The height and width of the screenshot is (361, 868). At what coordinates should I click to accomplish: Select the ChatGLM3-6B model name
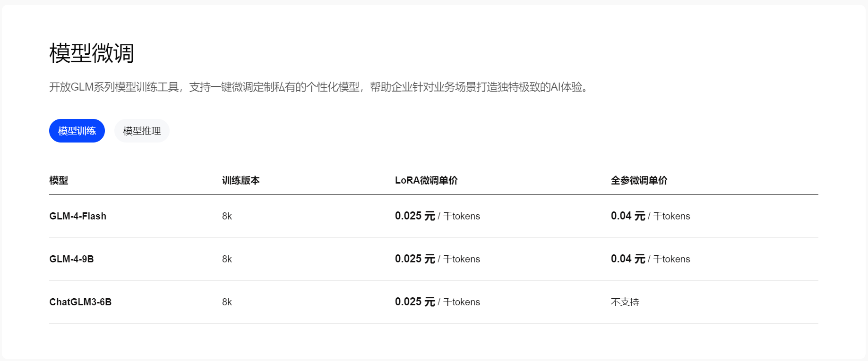80,302
